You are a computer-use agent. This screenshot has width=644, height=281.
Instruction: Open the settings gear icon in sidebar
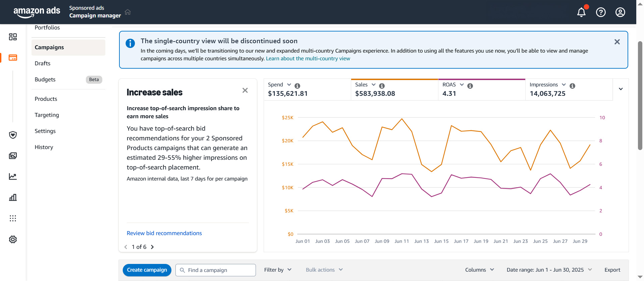click(13, 239)
